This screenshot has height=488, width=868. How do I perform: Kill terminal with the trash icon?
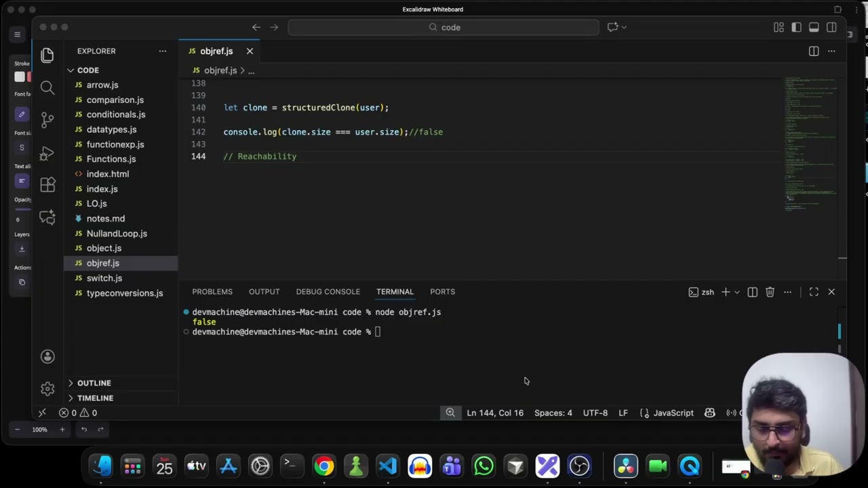click(x=770, y=292)
